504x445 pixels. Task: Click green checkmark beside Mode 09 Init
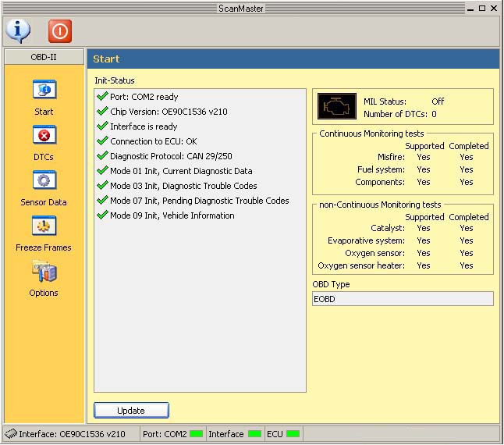click(102, 215)
